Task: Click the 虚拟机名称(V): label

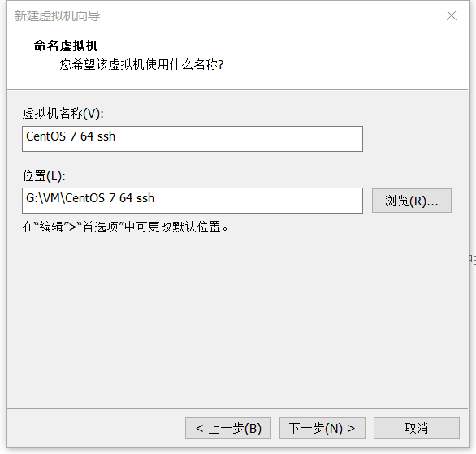Action: point(63,114)
